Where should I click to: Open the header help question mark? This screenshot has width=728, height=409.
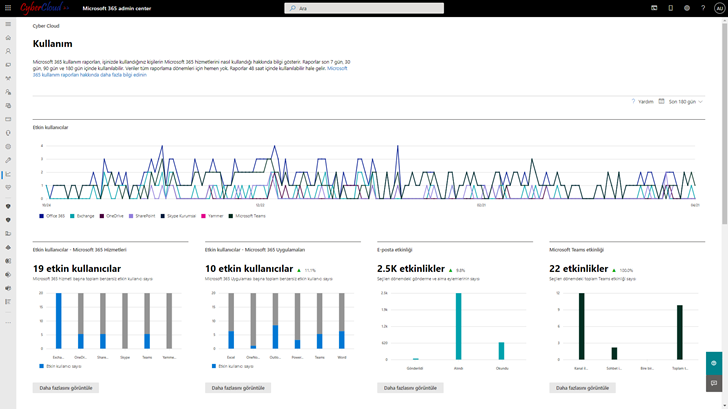pyautogui.click(x=703, y=8)
